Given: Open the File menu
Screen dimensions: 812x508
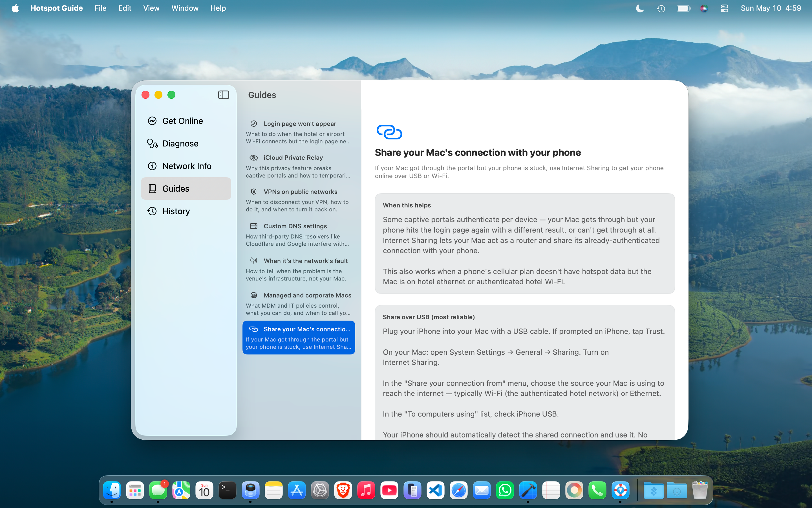Looking at the screenshot, I should (100, 8).
